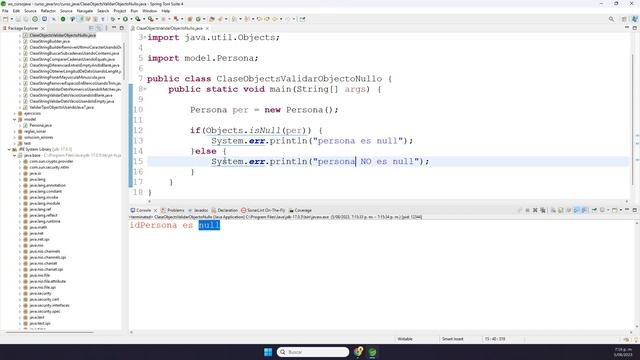
Task: Click the Coverage launch toolbar icon
Action: click(138, 19)
